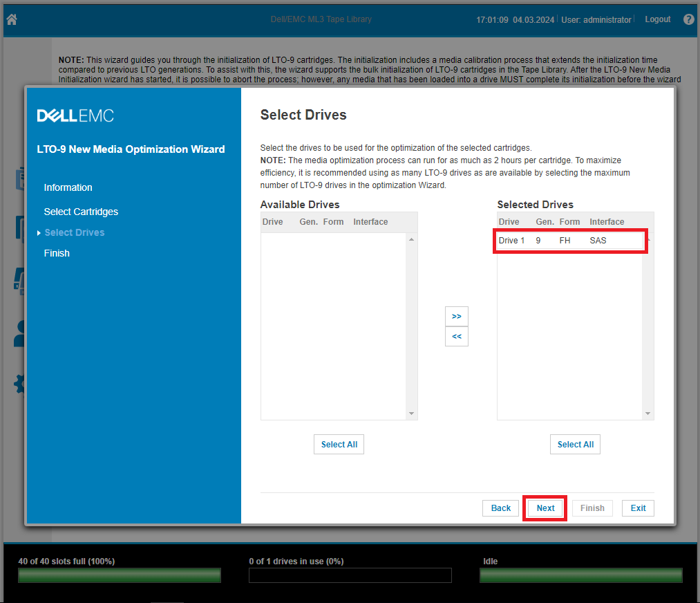The height and width of the screenshot is (603, 700).
Task: Go Back in the wizard
Action: [x=500, y=508]
